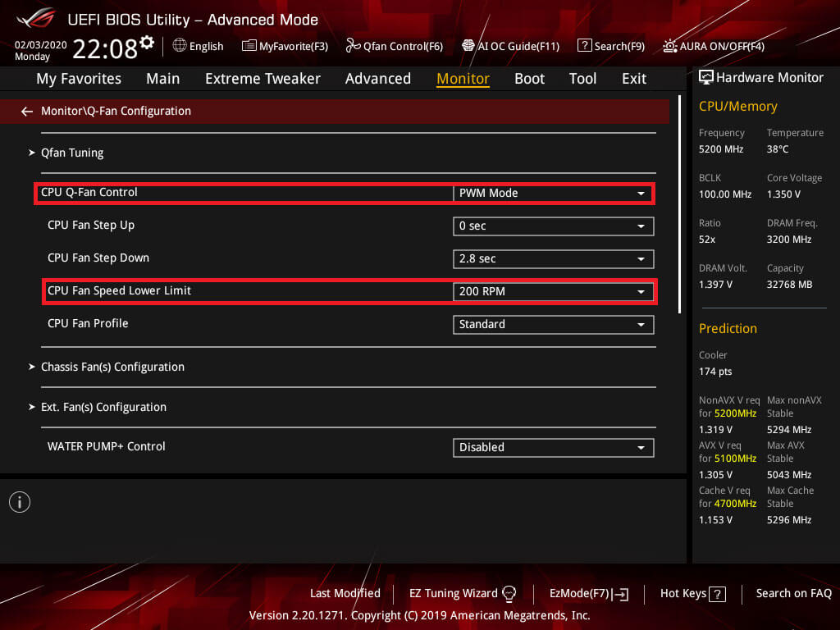Open CPU Q-Fan Control dropdown
840x630 pixels.
(553, 193)
